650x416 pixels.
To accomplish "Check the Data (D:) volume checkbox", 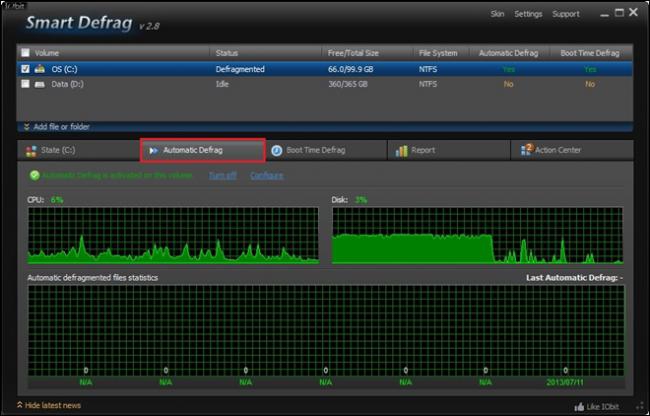I will (25, 84).
